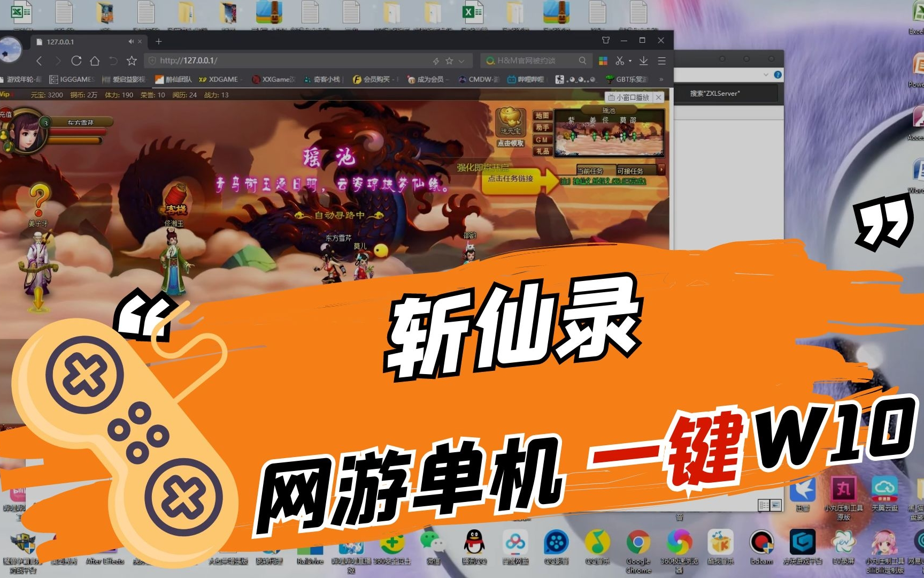Open the 酷我音乐 desktop icon
The height and width of the screenshot is (578, 924).
click(x=720, y=547)
